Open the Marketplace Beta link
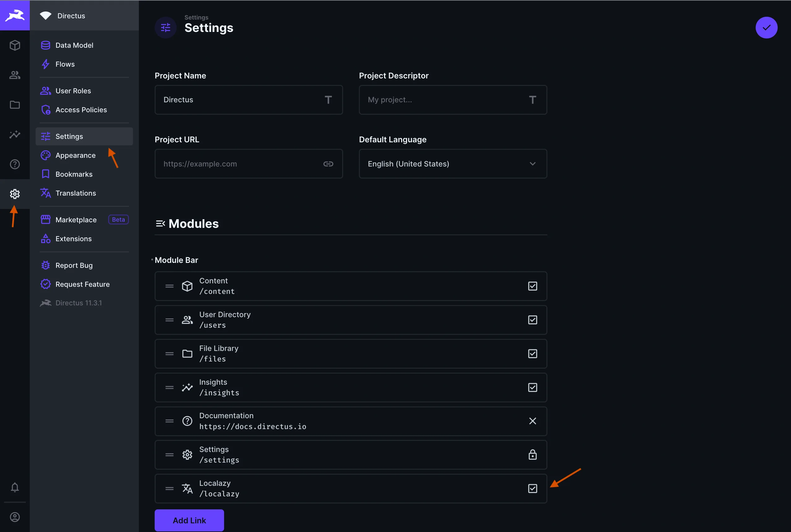Viewport: 791px width, 532px height. pyautogui.click(x=76, y=220)
